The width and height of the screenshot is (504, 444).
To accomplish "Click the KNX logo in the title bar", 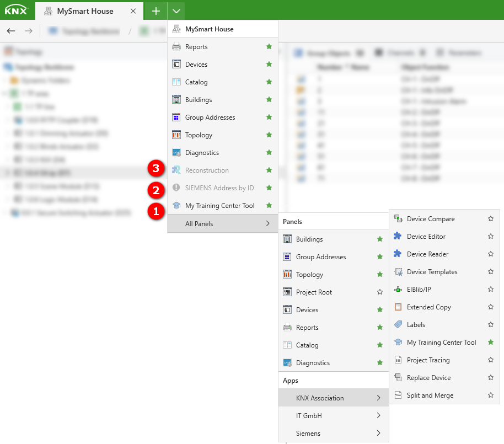I will (x=16, y=10).
